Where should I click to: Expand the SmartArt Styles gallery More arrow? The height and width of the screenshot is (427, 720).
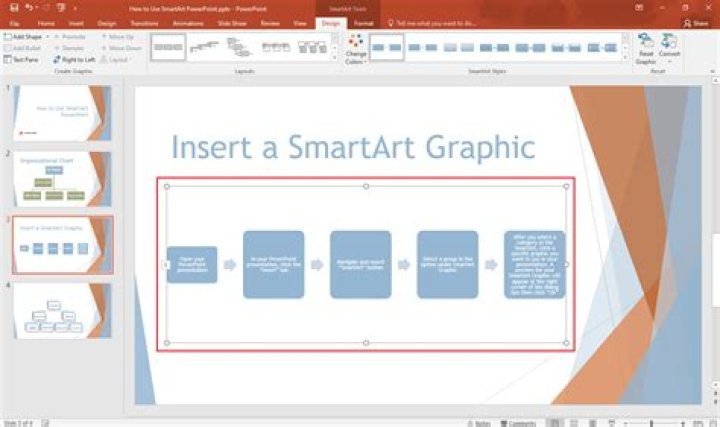coord(625,57)
